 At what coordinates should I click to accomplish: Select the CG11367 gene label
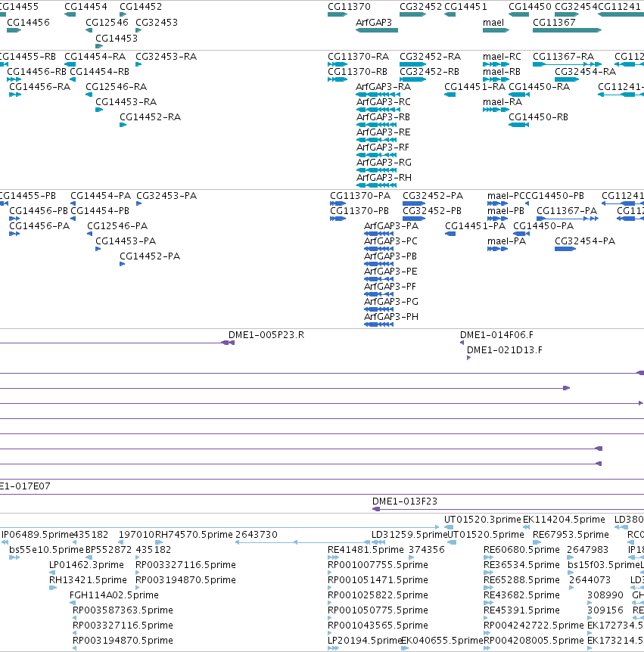(x=554, y=23)
